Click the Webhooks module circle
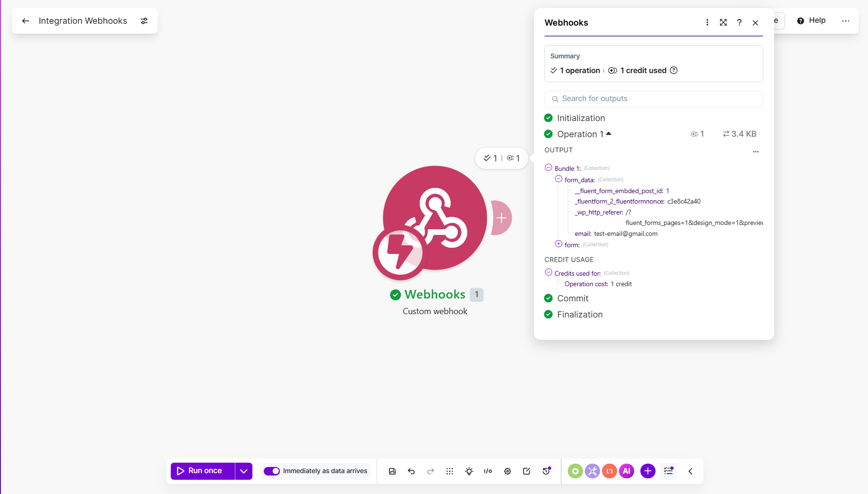This screenshot has width=868, height=494. (435, 218)
